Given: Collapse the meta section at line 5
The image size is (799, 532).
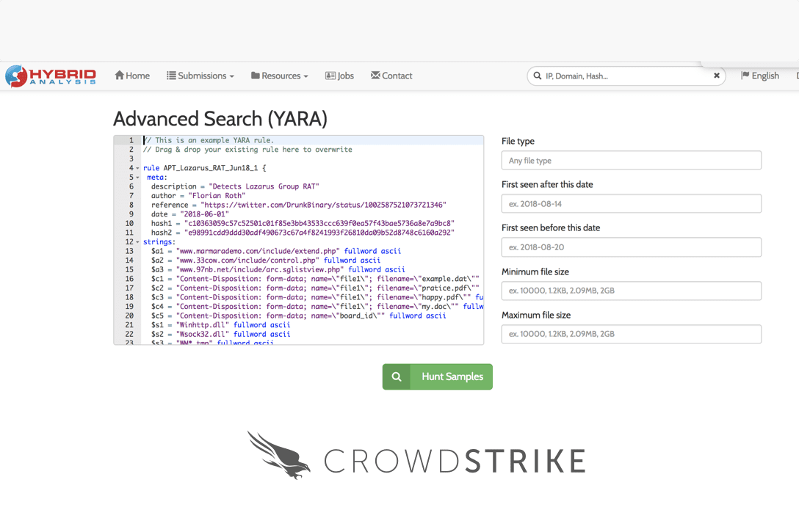Looking at the screenshot, I should [x=137, y=178].
